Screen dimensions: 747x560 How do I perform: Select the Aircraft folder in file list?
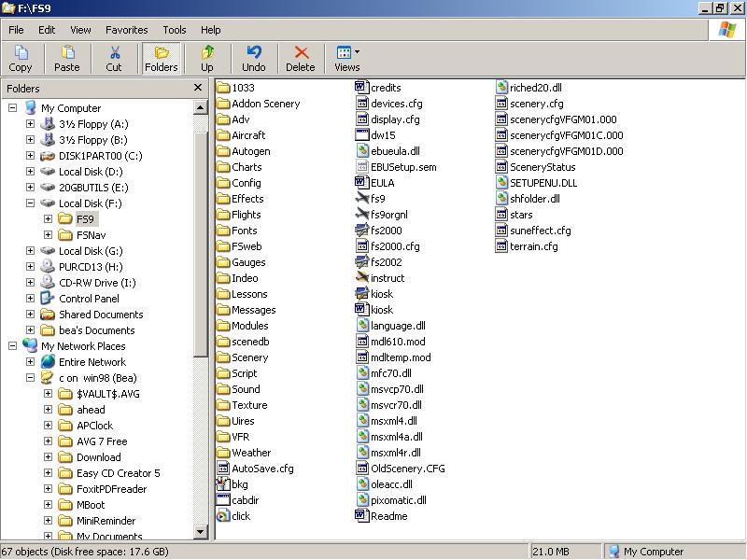pyautogui.click(x=247, y=135)
